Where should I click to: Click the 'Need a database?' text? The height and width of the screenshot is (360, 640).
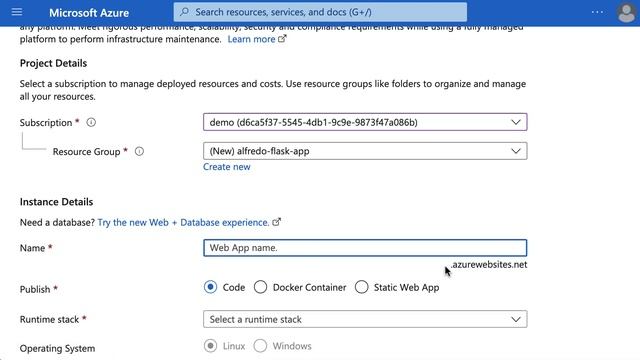click(x=57, y=222)
